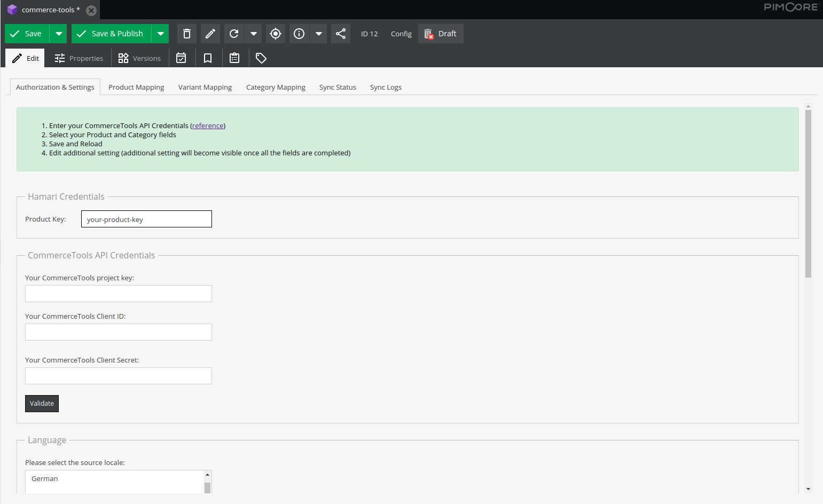Click the 'Save and Reload' instruction text
The width and height of the screenshot is (823, 504).
tap(75, 144)
